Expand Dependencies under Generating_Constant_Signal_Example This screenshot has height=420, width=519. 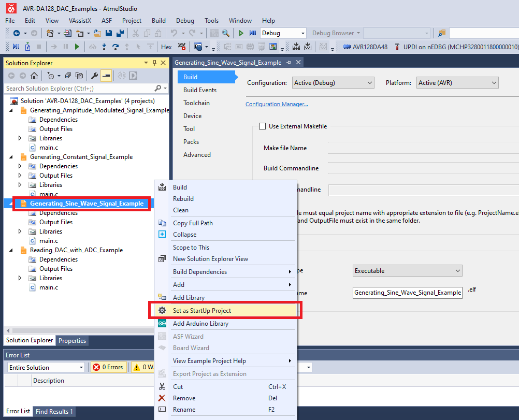[20, 166]
